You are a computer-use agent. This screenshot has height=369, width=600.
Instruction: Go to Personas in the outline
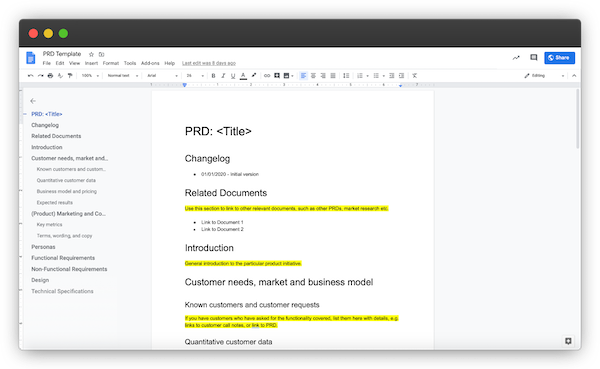click(x=43, y=247)
